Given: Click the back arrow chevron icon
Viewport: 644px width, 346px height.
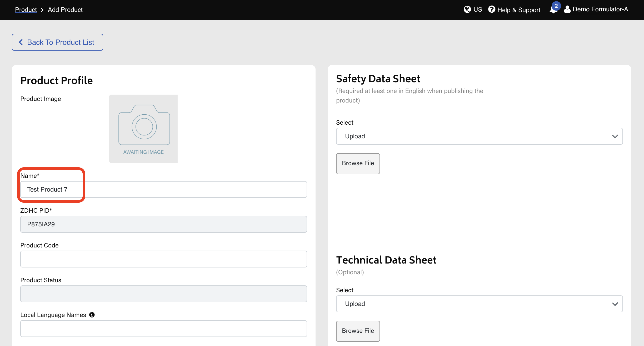Looking at the screenshot, I should point(21,42).
